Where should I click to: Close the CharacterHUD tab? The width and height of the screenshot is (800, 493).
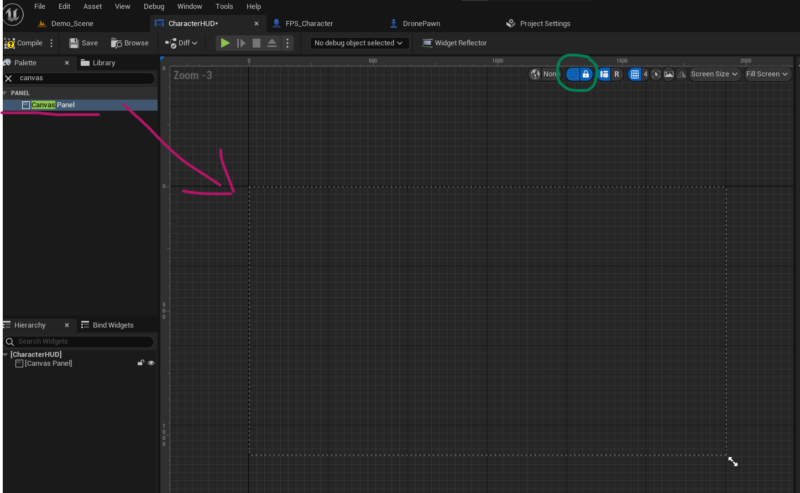[x=257, y=23]
